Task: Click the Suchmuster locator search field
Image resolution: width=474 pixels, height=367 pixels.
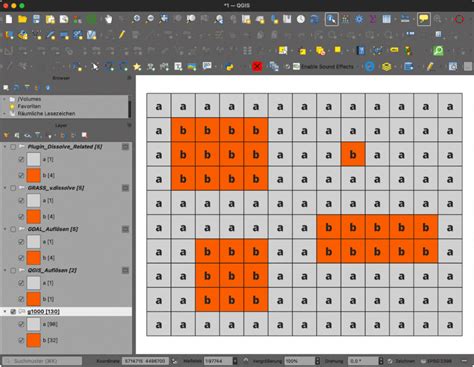Action: click(43, 361)
